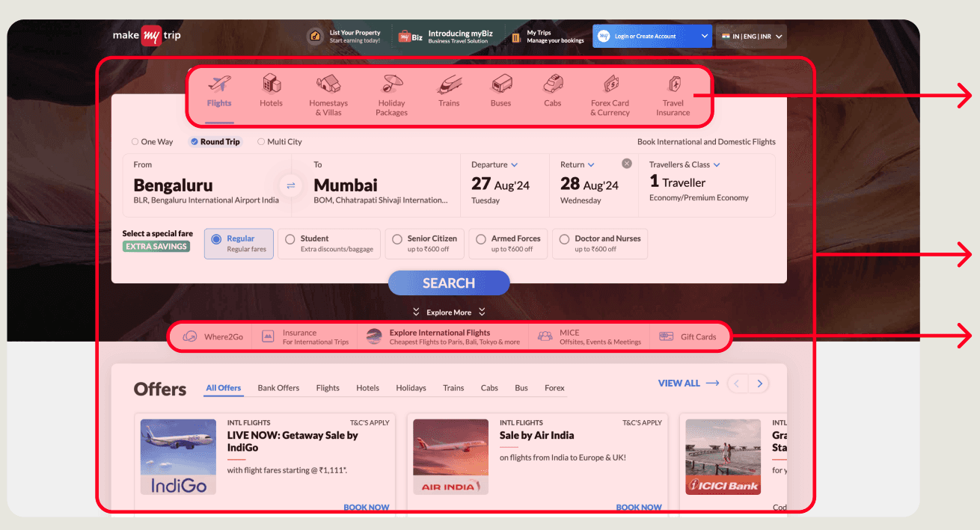The width and height of the screenshot is (980, 530).
Task: Click the myBiz briefcase logo
Action: pyautogui.click(x=411, y=36)
